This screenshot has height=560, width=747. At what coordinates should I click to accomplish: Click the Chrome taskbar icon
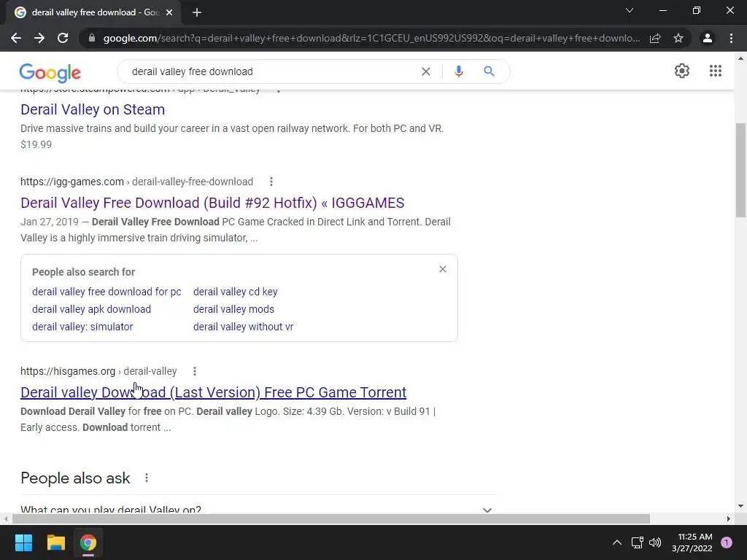click(x=88, y=542)
